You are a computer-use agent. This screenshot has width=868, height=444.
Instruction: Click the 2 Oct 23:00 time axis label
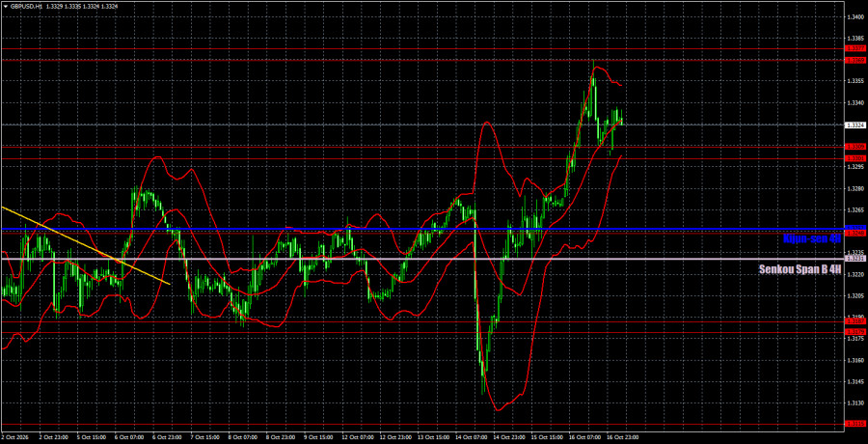(x=53, y=437)
